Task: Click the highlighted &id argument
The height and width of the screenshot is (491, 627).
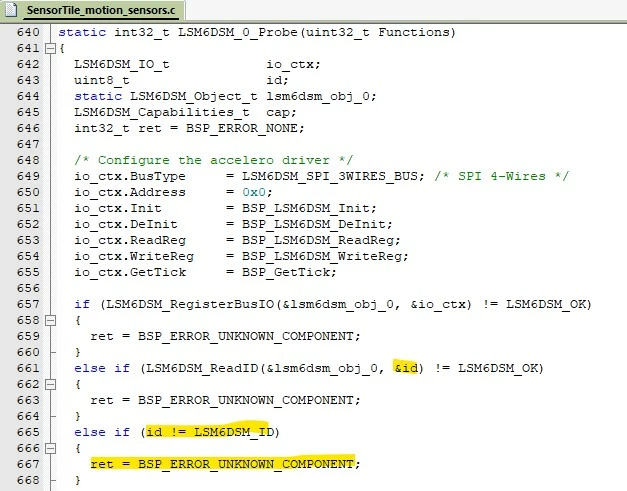Action: tap(406, 367)
